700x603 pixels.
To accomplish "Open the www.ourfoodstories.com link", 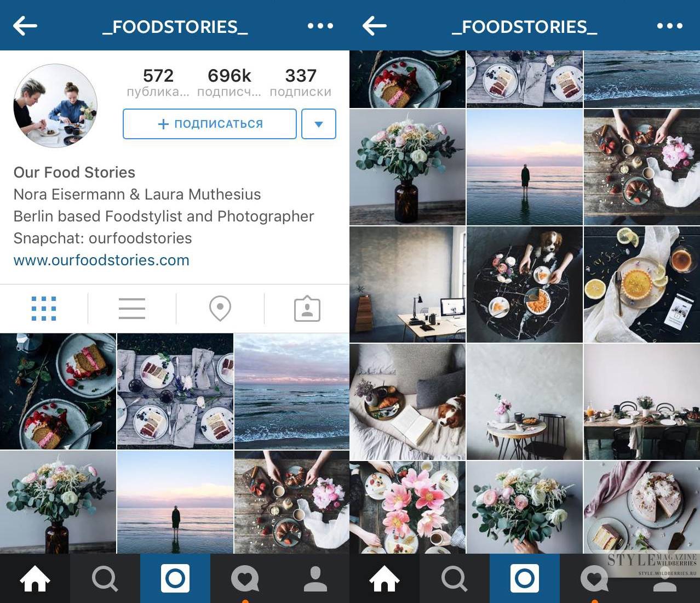I will [101, 260].
